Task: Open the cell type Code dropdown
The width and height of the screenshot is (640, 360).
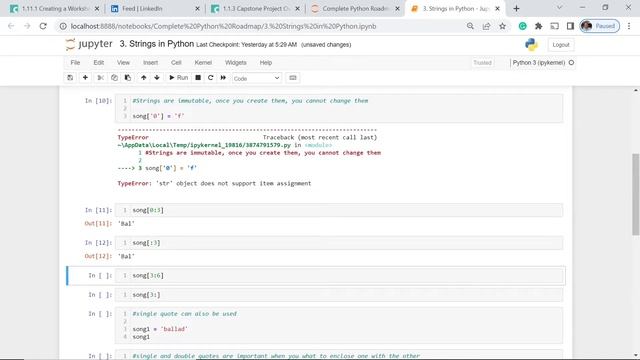Action: pyautogui.click(x=256, y=78)
